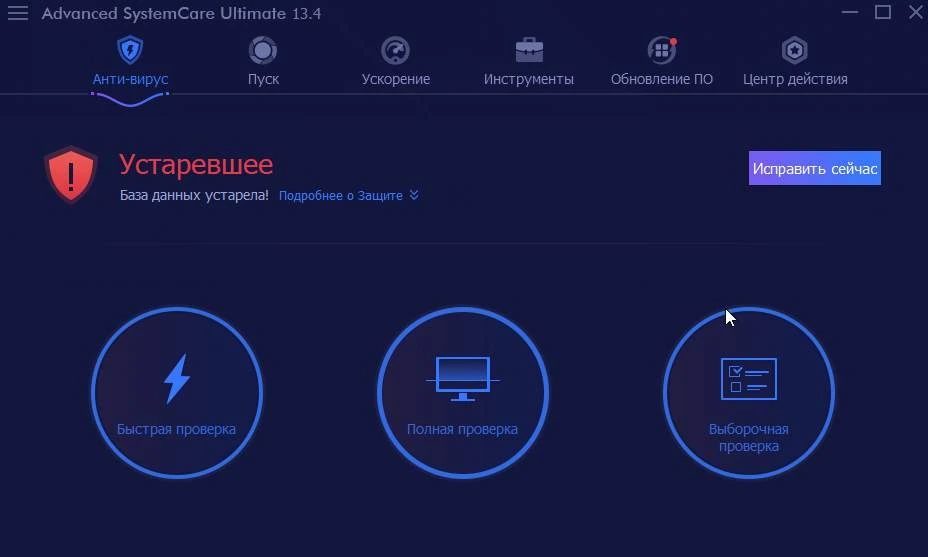Start Полная проверка scan
Image resolution: width=928 pixels, height=557 pixels.
point(463,392)
